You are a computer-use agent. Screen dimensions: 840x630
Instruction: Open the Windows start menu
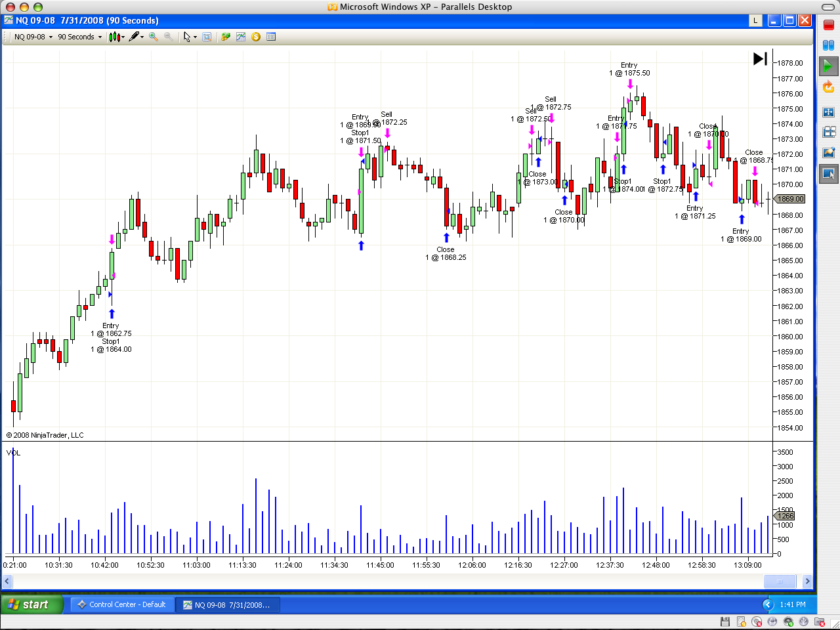pyautogui.click(x=32, y=604)
